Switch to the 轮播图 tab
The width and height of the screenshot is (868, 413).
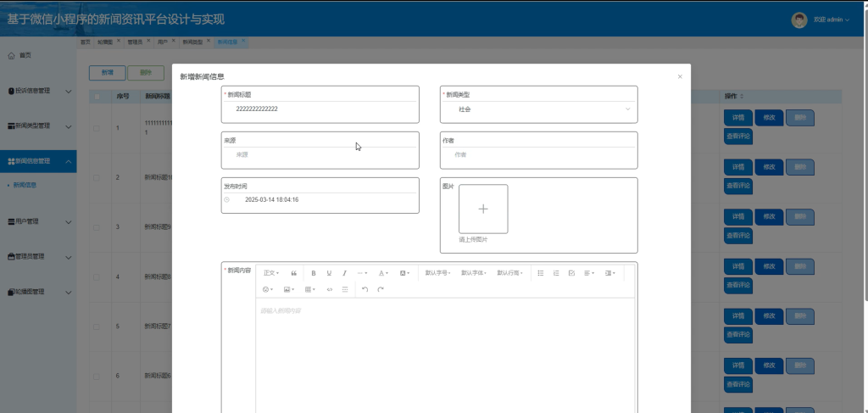pos(104,42)
